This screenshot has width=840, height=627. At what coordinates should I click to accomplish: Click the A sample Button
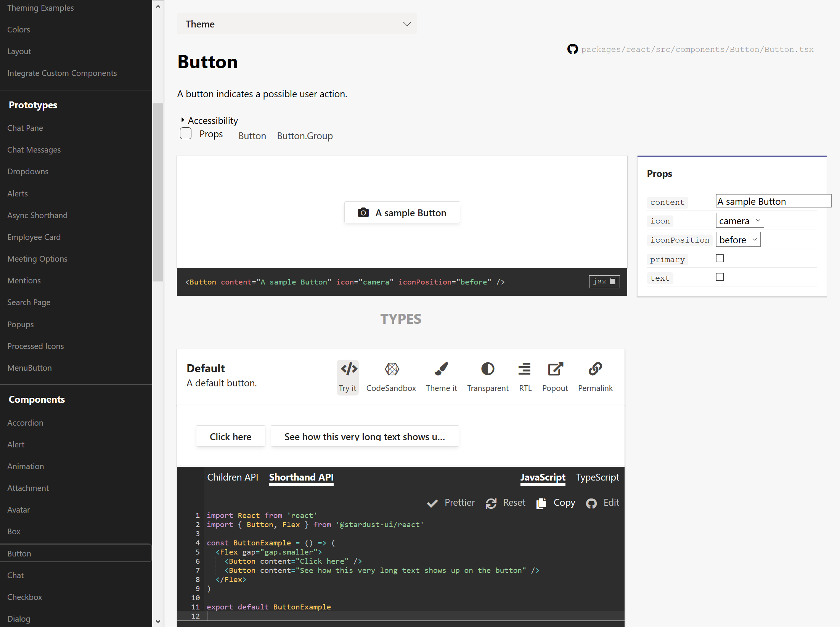[x=402, y=212]
